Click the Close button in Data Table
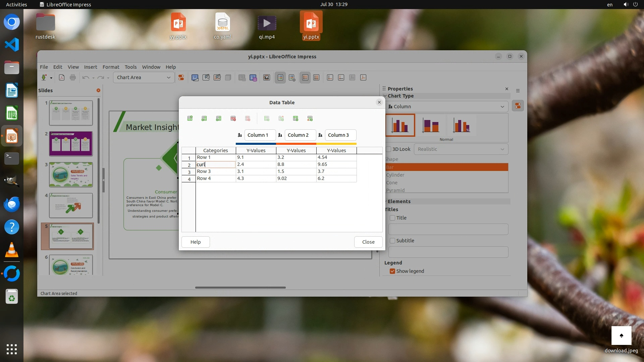This screenshot has width=644, height=362. [x=368, y=242]
